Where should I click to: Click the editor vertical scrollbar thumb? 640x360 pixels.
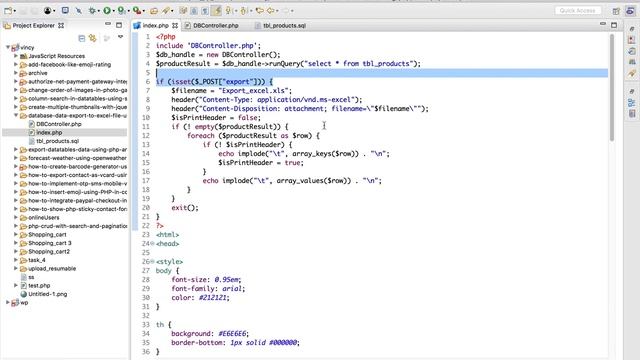click(x=611, y=88)
